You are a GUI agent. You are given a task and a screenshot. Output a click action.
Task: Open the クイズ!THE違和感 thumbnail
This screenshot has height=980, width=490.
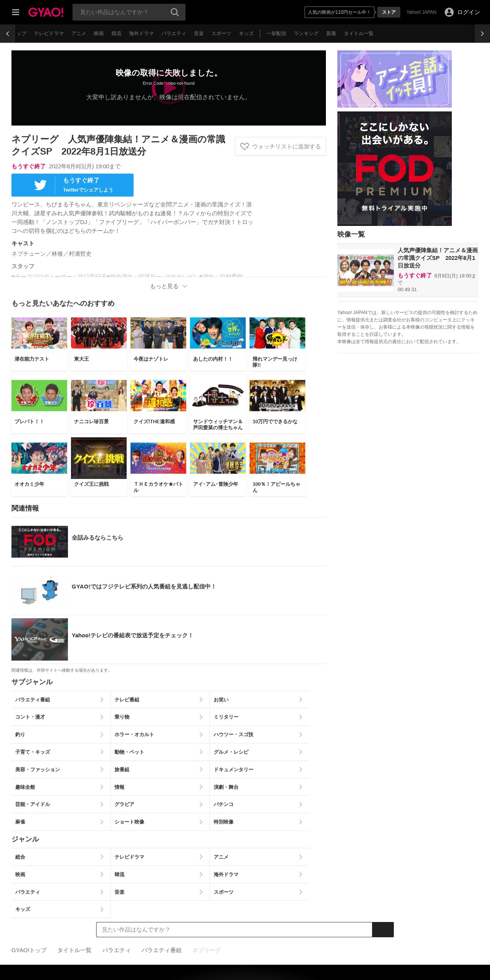coord(158,396)
